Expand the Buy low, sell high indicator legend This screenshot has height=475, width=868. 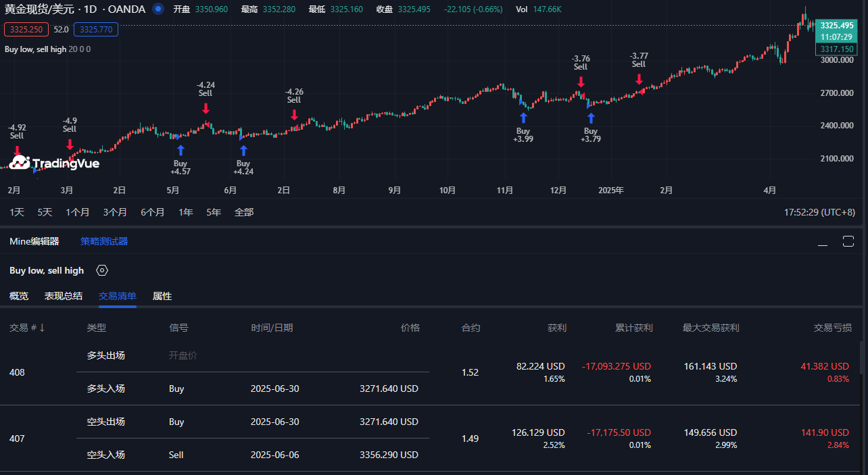click(x=35, y=49)
